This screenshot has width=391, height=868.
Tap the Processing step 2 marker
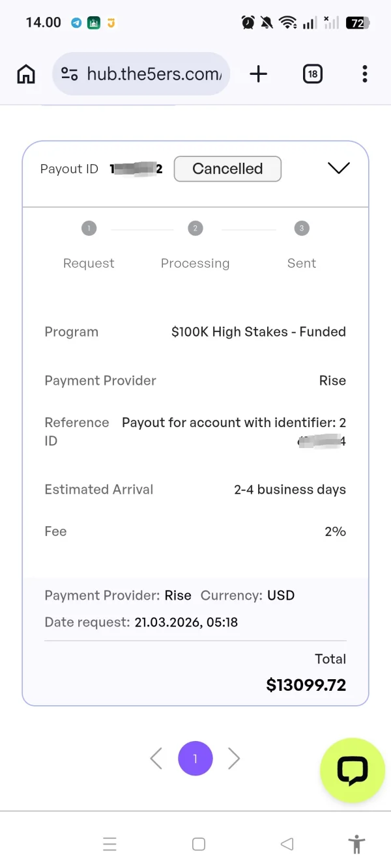[195, 229]
